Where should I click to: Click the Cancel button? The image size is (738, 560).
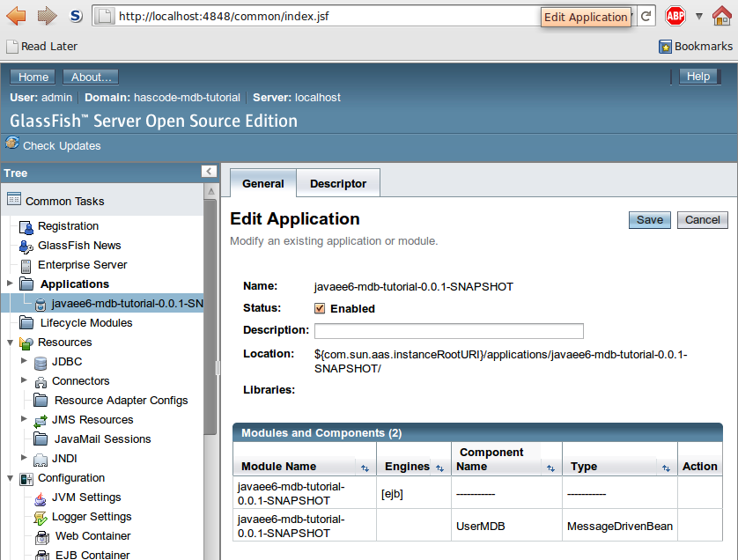pos(702,220)
